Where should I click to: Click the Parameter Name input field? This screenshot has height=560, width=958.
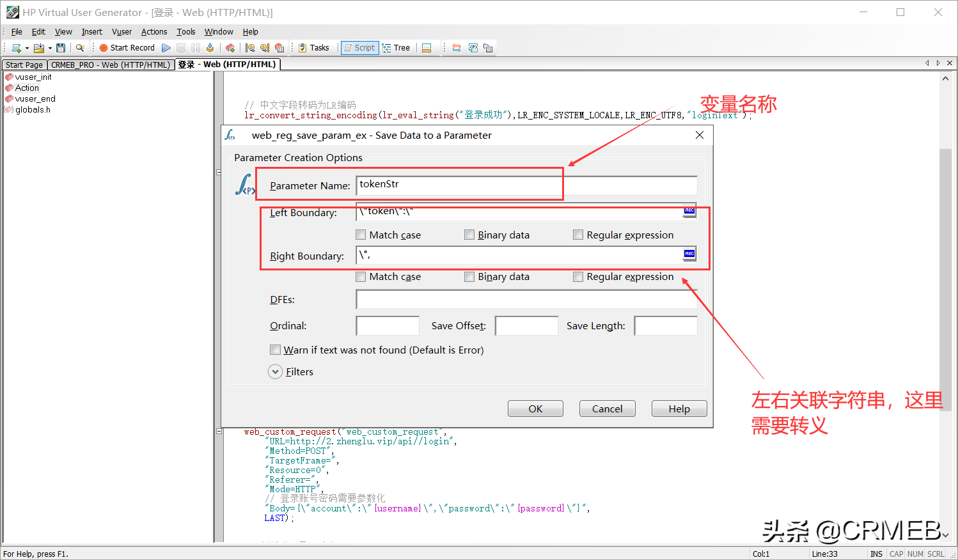526,185
